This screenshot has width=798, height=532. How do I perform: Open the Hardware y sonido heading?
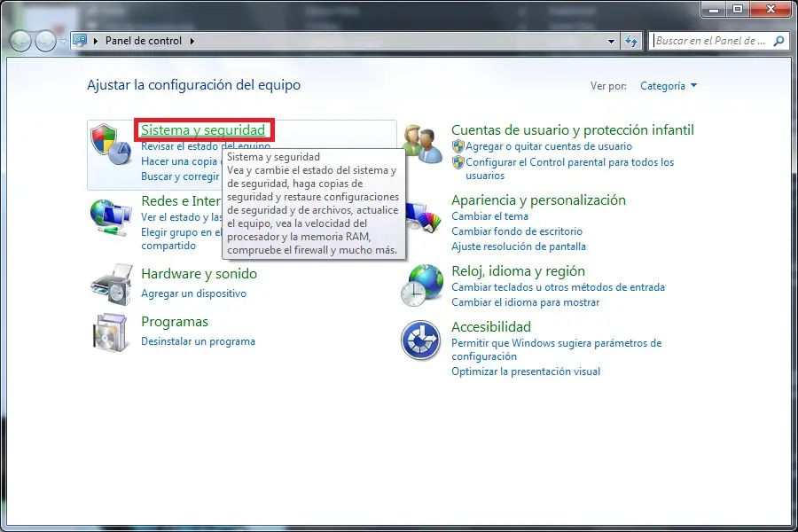[199, 273]
